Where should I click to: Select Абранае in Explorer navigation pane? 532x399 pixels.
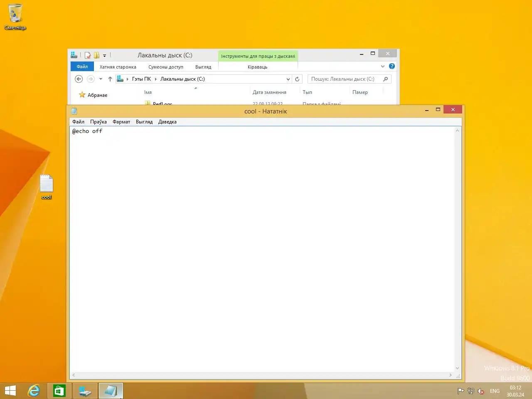pos(97,95)
